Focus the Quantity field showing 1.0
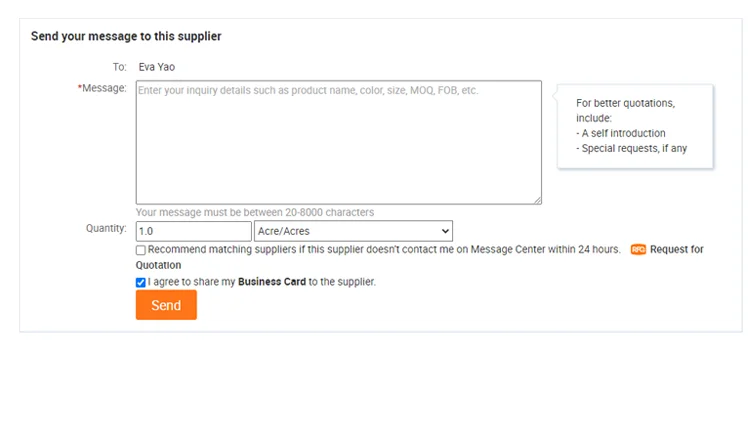Screen dimensions: 750x437 click(x=193, y=231)
